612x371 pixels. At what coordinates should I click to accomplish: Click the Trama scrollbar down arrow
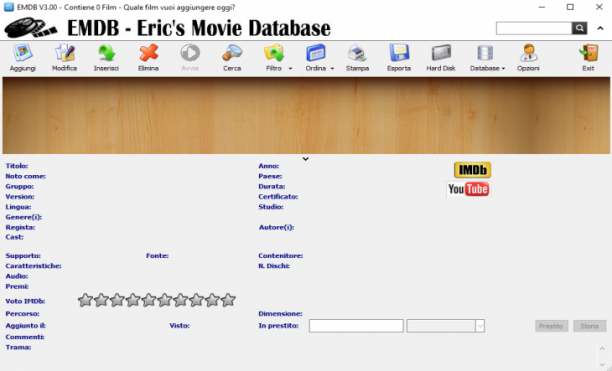coord(602,365)
